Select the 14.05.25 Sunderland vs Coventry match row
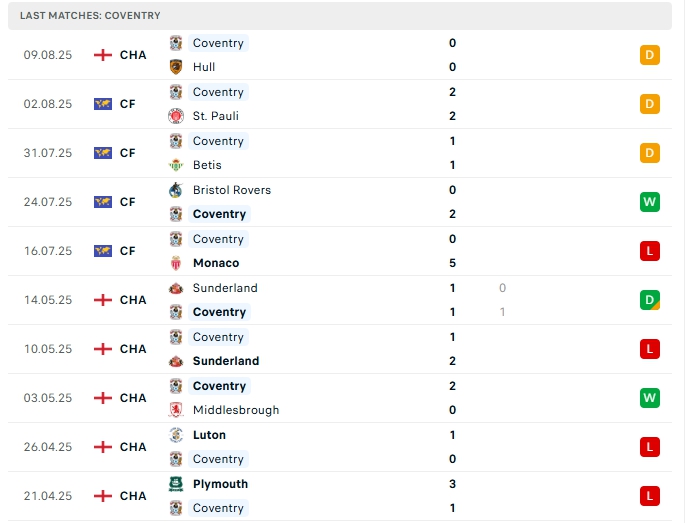685x523 pixels. (340, 300)
